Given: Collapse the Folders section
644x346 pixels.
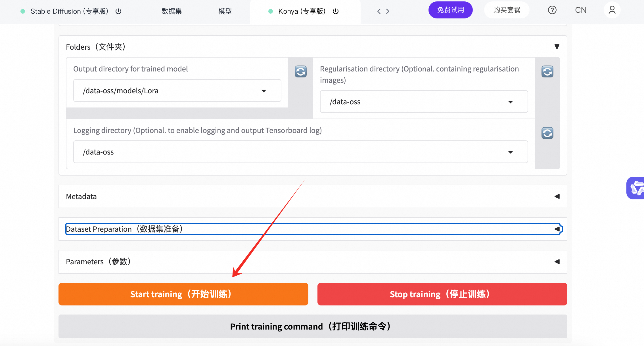Looking at the screenshot, I should coord(557,47).
